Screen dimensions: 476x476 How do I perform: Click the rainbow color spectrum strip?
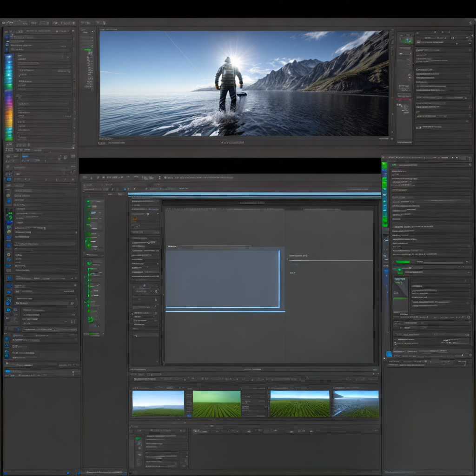9,97
